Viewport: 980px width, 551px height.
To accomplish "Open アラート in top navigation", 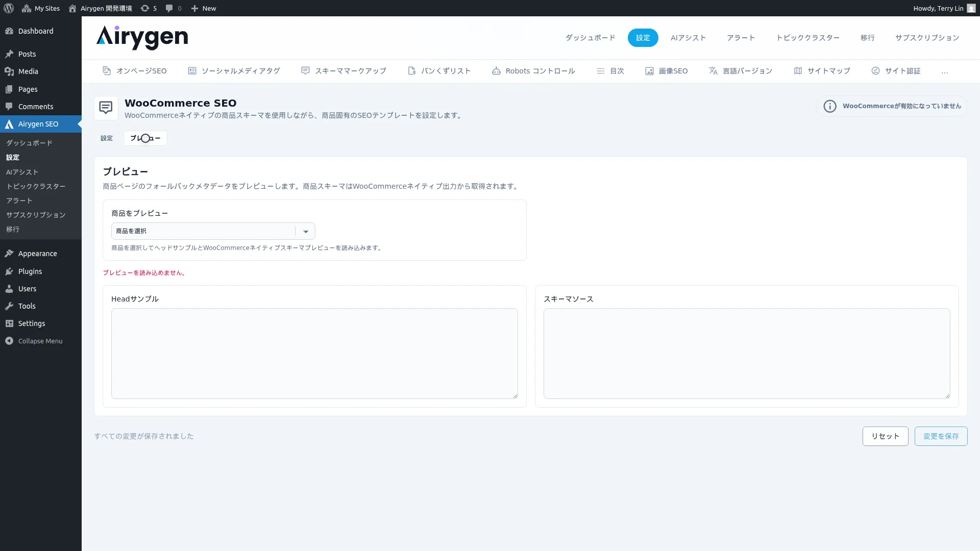I will pos(741,38).
